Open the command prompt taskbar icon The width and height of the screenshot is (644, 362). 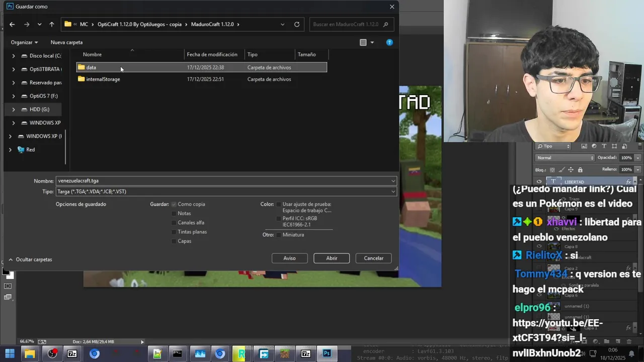[177, 354]
